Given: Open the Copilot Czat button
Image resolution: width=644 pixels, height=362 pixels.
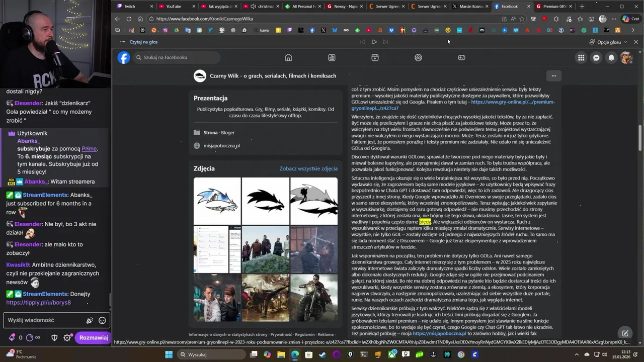Looking at the screenshot, I should tap(630, 19).
